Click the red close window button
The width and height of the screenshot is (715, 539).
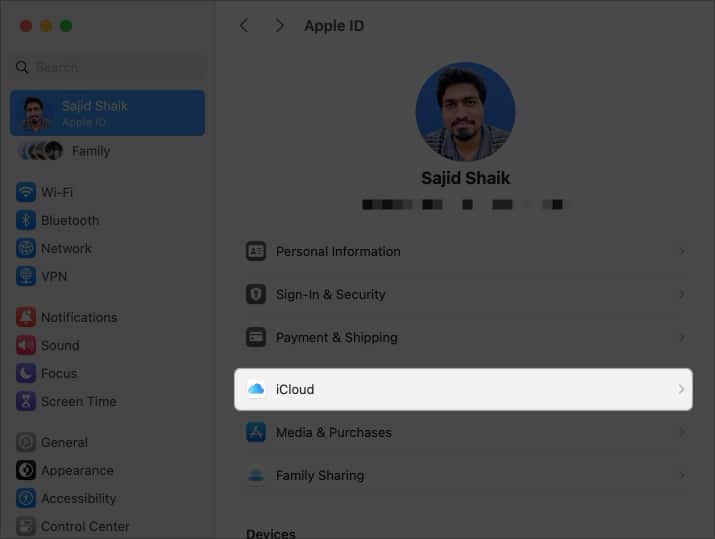(26, 26)
